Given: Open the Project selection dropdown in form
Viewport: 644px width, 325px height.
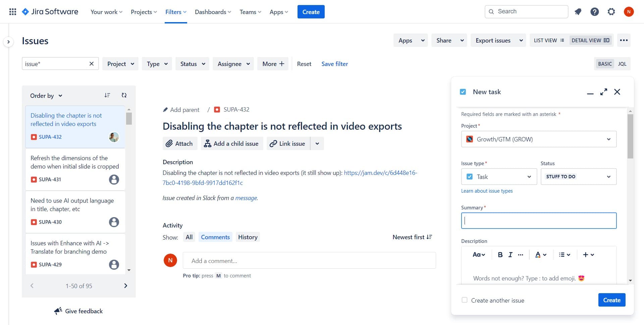Looking at the screenshot, I should (x=539, y=139).
